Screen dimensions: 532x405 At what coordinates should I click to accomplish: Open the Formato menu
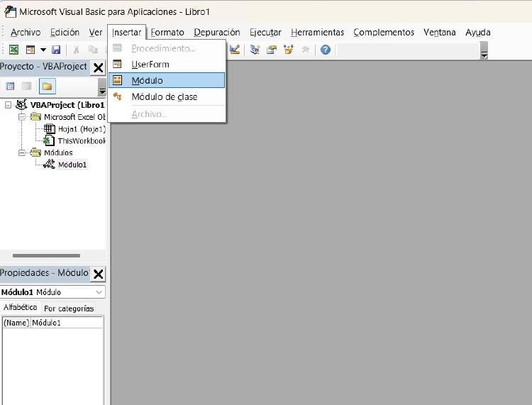tap(167, 32)
